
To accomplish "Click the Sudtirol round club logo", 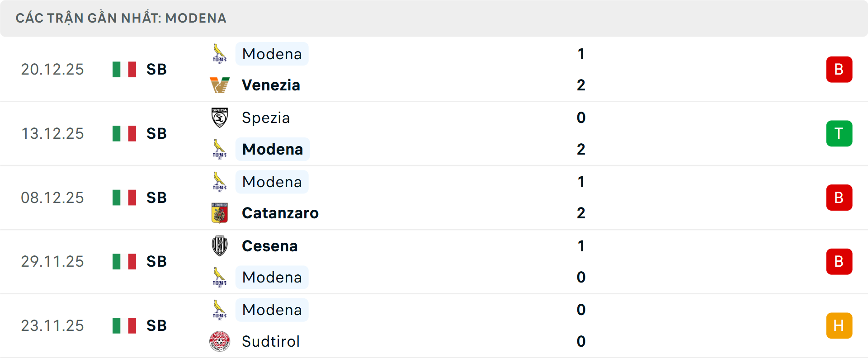I will 220,341.
